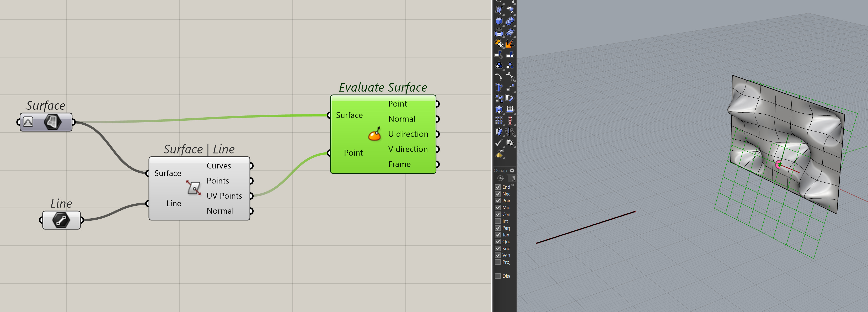Viewport: 868px width, 312px height.
Task: Click the UV Points output label
Action: point(224,196)
